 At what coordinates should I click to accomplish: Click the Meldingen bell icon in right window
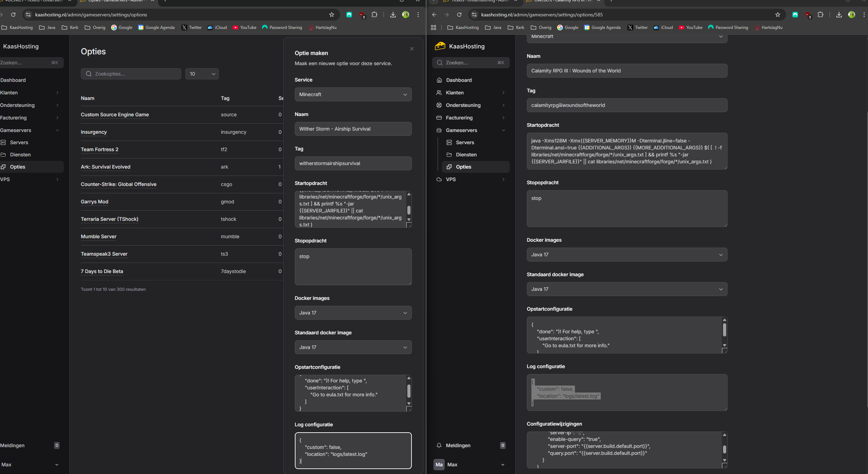pyautogui.click(x=439, y=445)
